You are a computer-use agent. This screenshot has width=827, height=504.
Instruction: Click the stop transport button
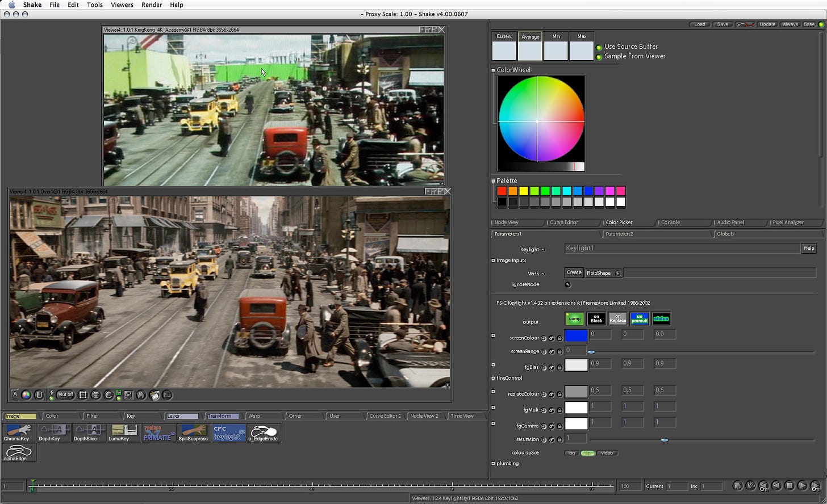(790, 485)
